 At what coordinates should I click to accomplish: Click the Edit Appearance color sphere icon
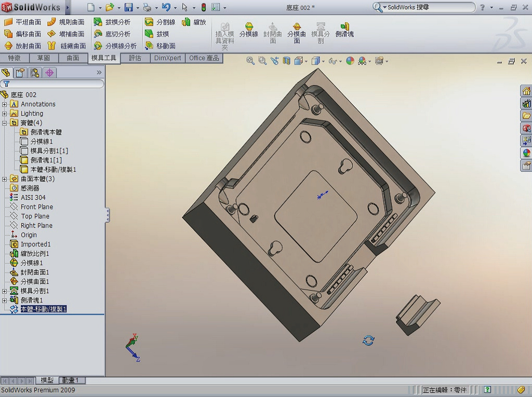[350, 61]
